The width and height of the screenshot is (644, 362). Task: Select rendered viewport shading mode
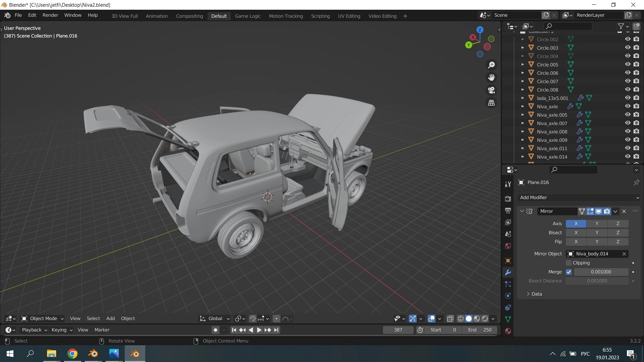click(x=485, y=319)
